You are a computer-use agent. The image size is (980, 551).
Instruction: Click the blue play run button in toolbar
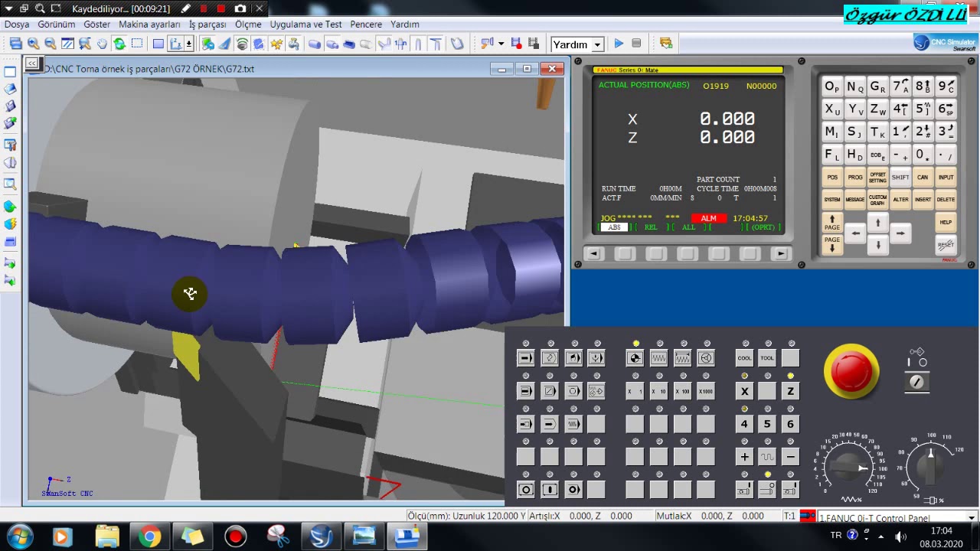(619, 44)
